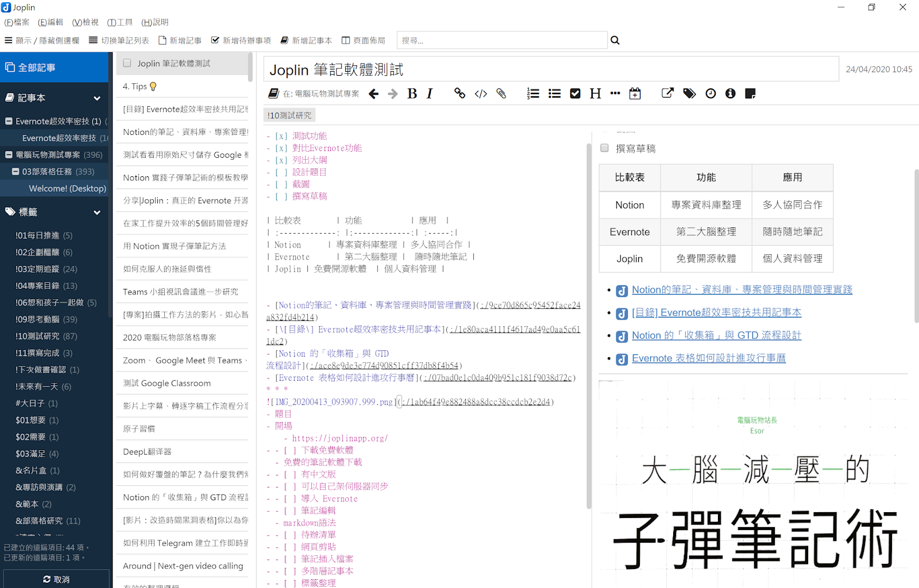Select the !03定期追蹤 (24) tag
The image size is (919, 588).
click(46, 269)
